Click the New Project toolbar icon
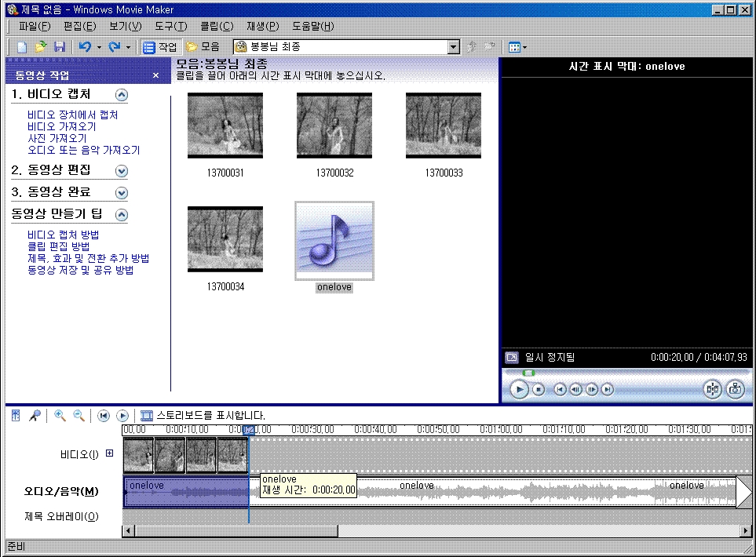Image resolution: width=756 pixels, height=557 pixels. click(x=22, y=47)
